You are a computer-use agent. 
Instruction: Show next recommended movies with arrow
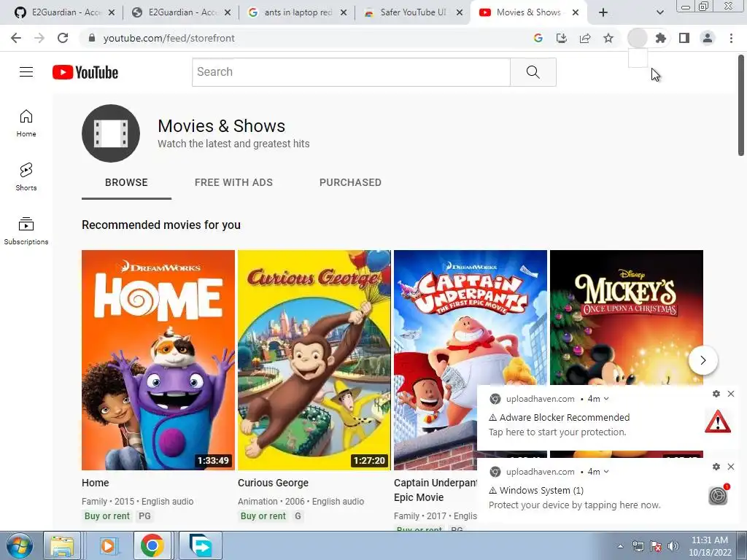point(703,360)
